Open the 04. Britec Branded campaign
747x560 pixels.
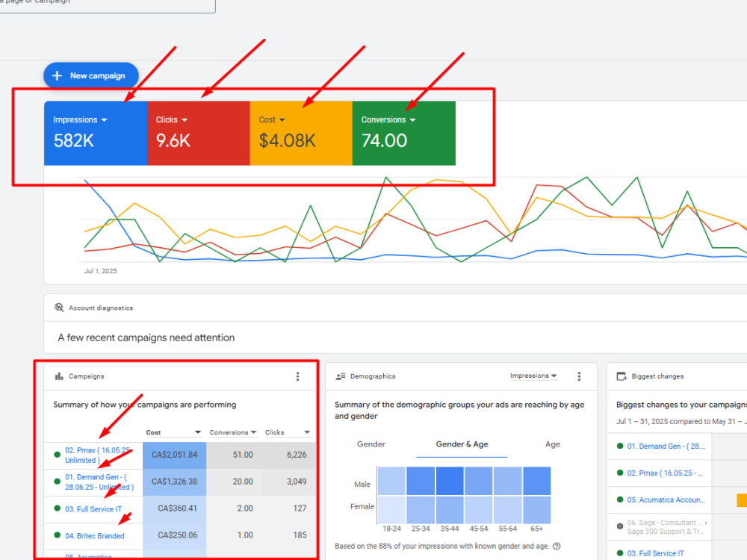[x=95, y=535]
